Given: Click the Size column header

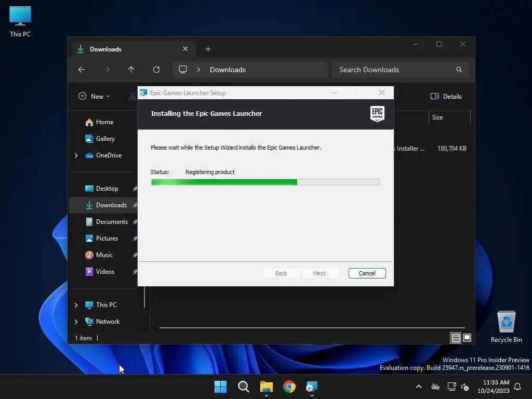Looking at the screenshot, I should pyautogui.click(x=449, y=117).
